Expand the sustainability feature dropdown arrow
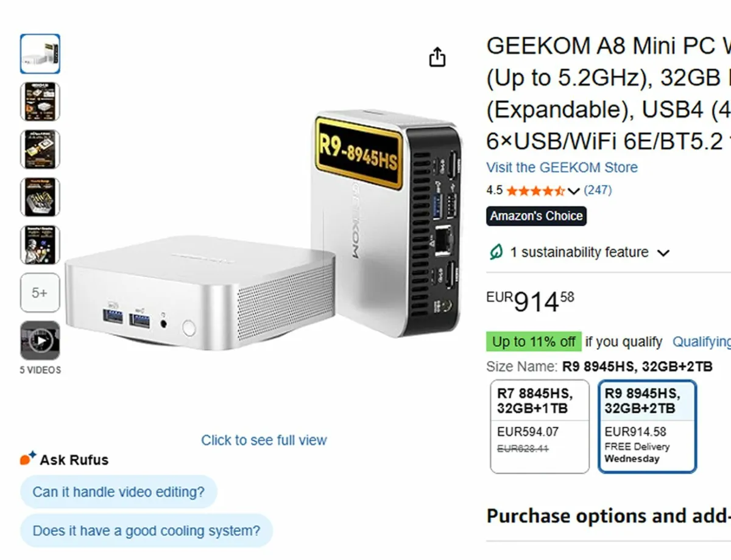The image size is (731, 560). [663, 253]
